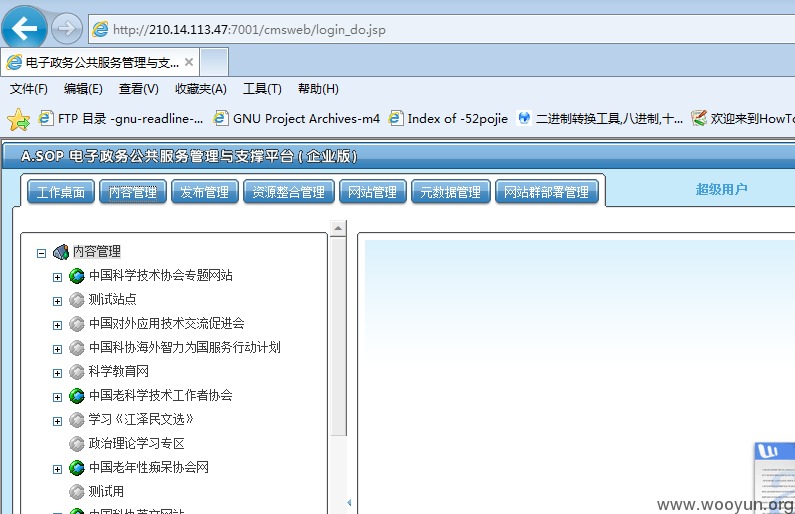This screenshot has height=514, width=795.
Task: Select 测试用 in the content tree
Action: pyautogui.click(x=106, y=491)
